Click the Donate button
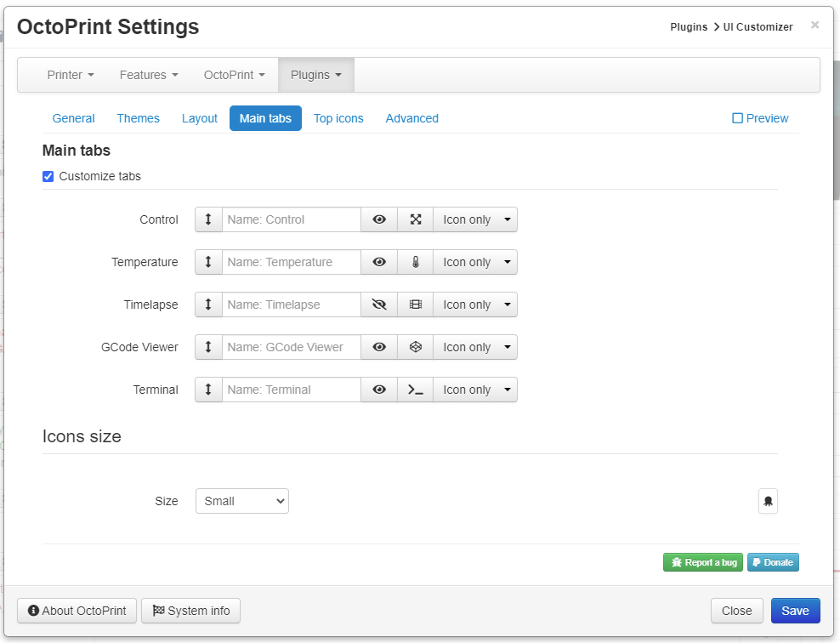The height and width of the screenshot is (643, 840). point(773,562)
